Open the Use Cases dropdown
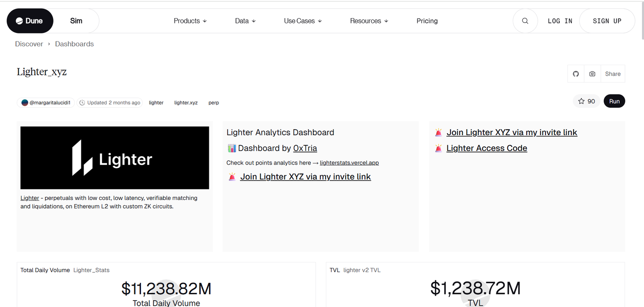Image resolution: width=644 pixels, height=307 pixels. pos(303,21)
